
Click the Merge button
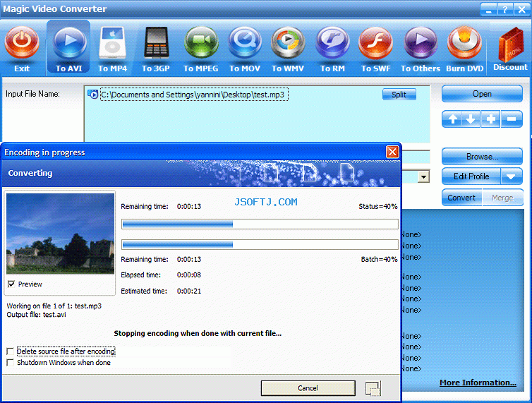coord(502,198)
